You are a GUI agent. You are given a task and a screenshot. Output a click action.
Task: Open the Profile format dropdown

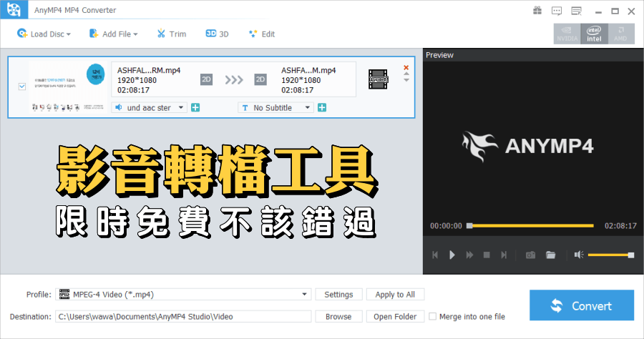pos(183,294)
